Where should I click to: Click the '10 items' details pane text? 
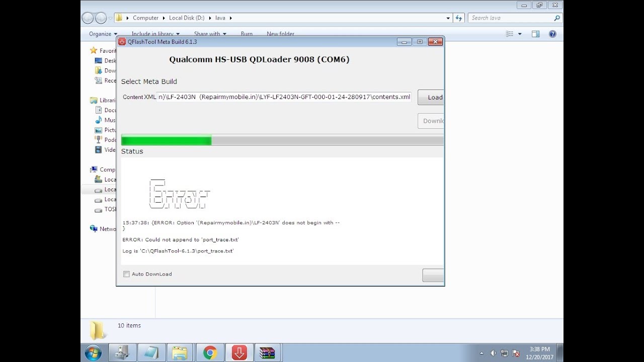129,325
